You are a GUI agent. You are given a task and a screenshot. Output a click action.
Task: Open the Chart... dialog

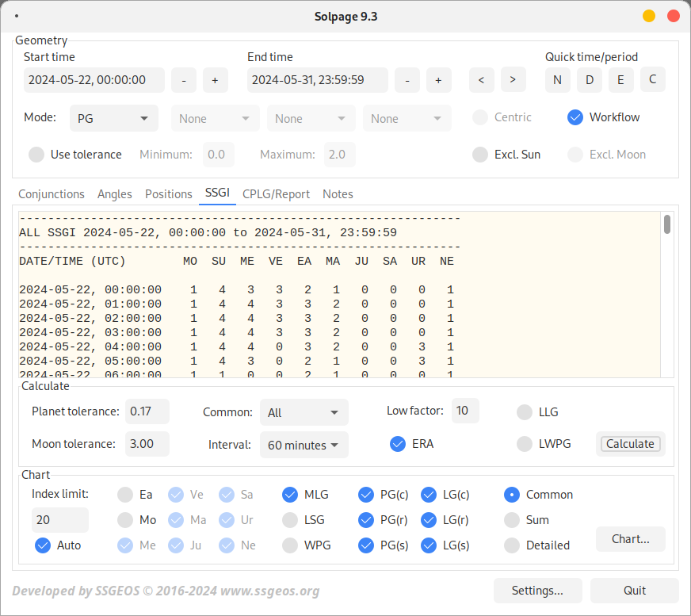pos(630,539)
